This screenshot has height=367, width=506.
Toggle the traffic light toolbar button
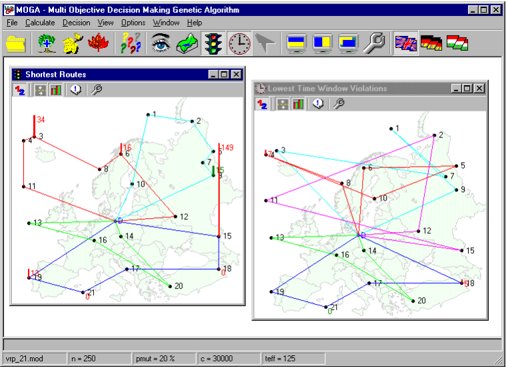213,43
